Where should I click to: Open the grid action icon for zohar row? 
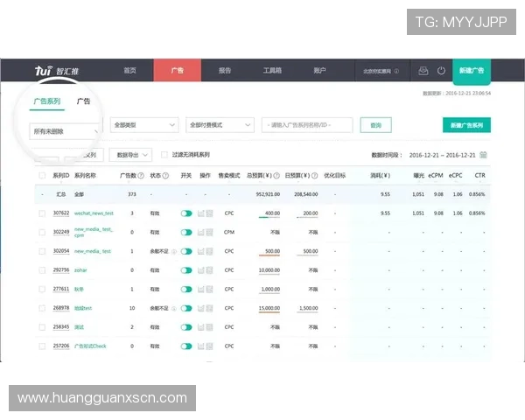[210, 270]
